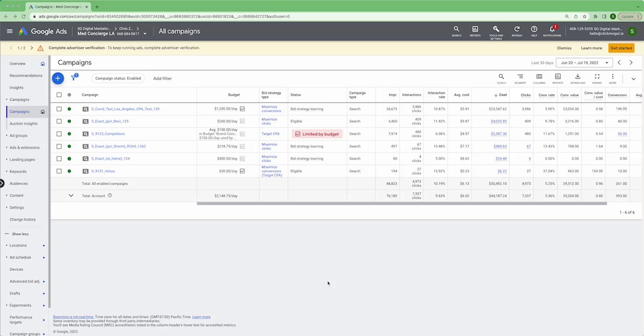Open the Reports icon in top header
Viewport: 644px width, 336px height.
click(475, 31)
